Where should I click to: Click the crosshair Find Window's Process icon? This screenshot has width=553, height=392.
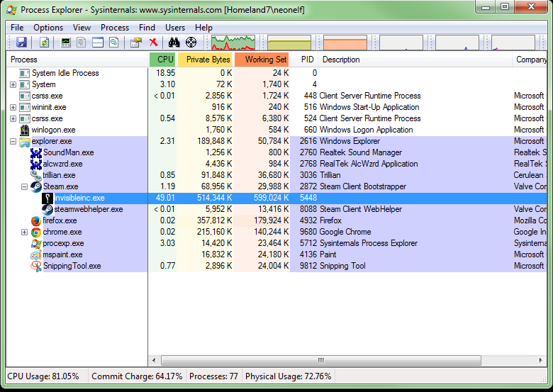click(191, 43)
